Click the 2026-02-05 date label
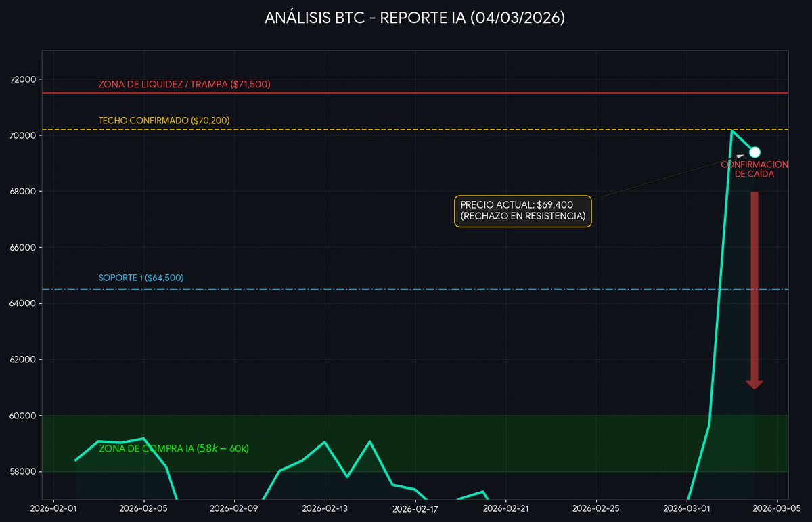Image resolution: width=812 pixels, height=522 pixels. [x=143, y=509]
